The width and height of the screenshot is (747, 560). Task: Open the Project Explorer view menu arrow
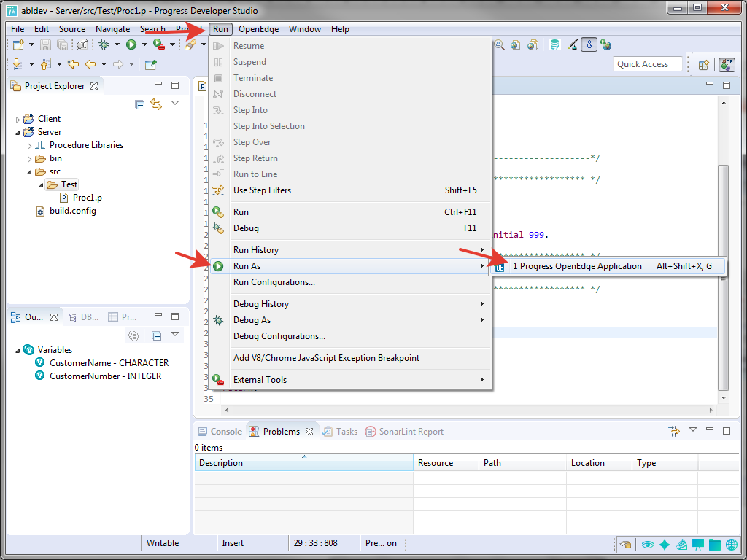(175, 103)
